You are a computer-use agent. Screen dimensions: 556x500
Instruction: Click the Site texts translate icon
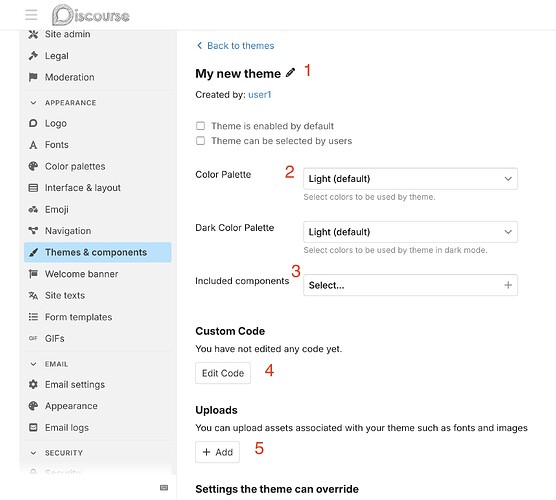[33, 295]
